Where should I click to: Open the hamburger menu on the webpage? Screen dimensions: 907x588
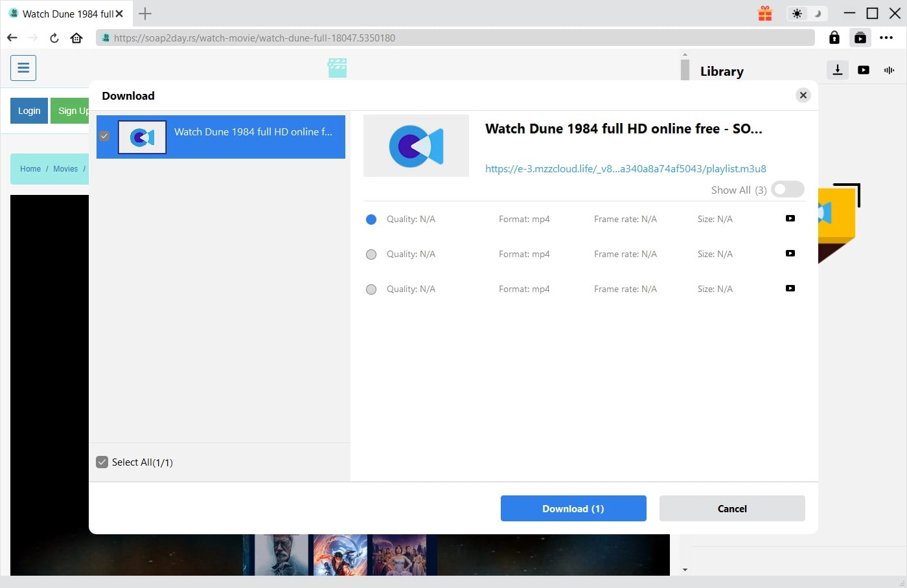pyautogui.click(x=23, y=67)
